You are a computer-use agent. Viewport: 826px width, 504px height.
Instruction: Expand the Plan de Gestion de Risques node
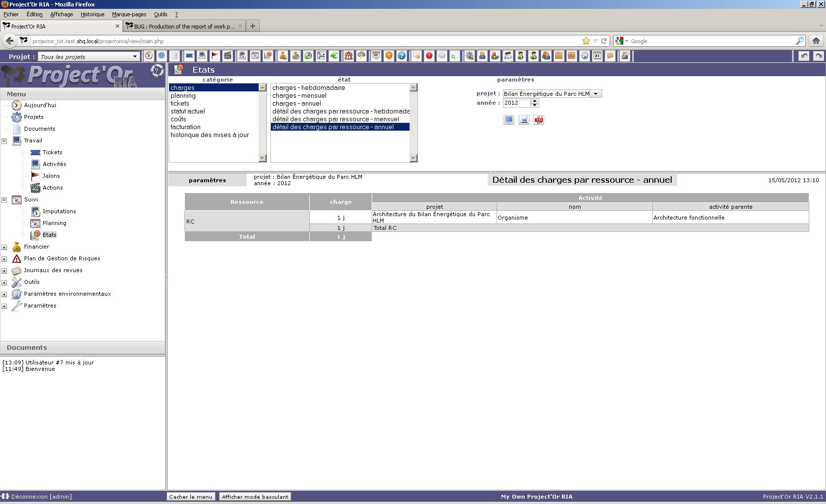pyautogui.click(x=4, y=259)
